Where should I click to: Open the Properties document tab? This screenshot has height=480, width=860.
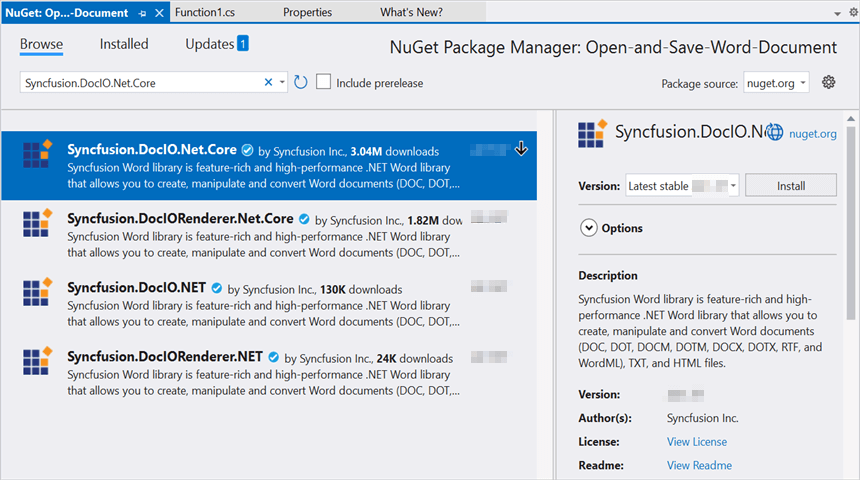coord(307,12)
